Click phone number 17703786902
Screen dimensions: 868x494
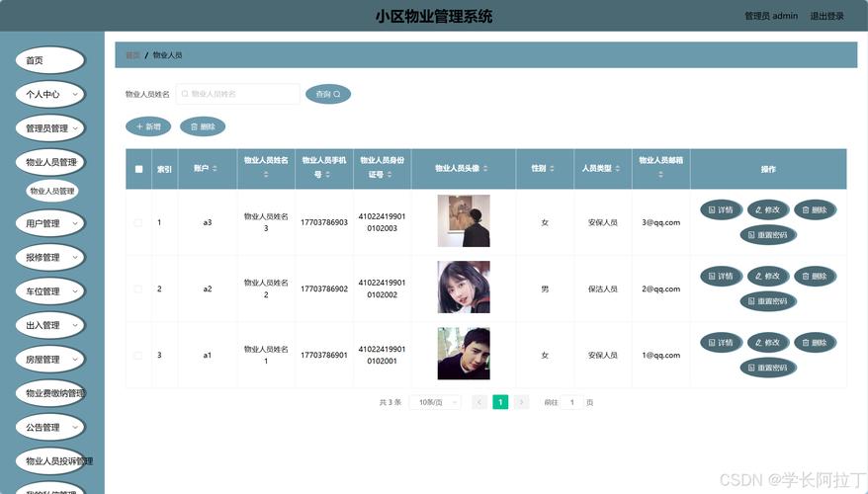click(324, 288)
